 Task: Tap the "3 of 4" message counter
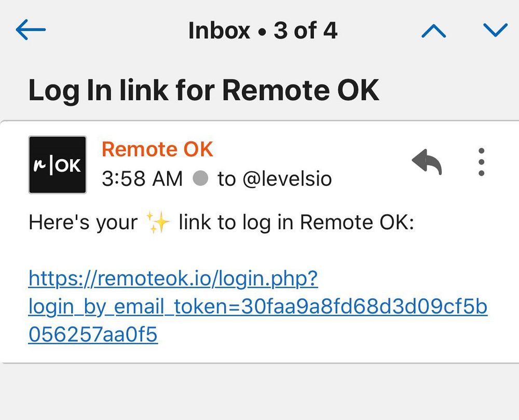[x=306, y=31]
